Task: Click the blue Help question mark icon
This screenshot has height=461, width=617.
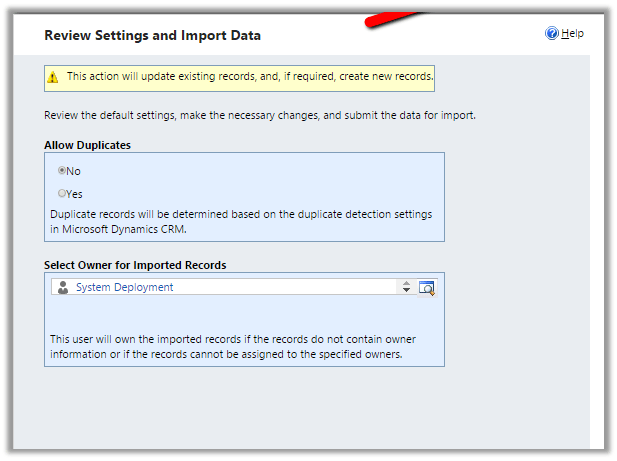Action: coord(551,34)
